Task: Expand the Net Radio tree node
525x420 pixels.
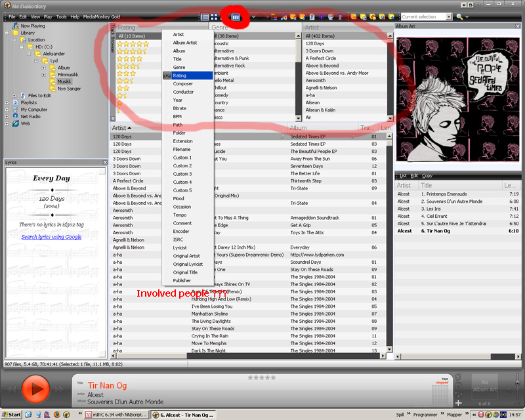Action: click(x=7, y=117)
